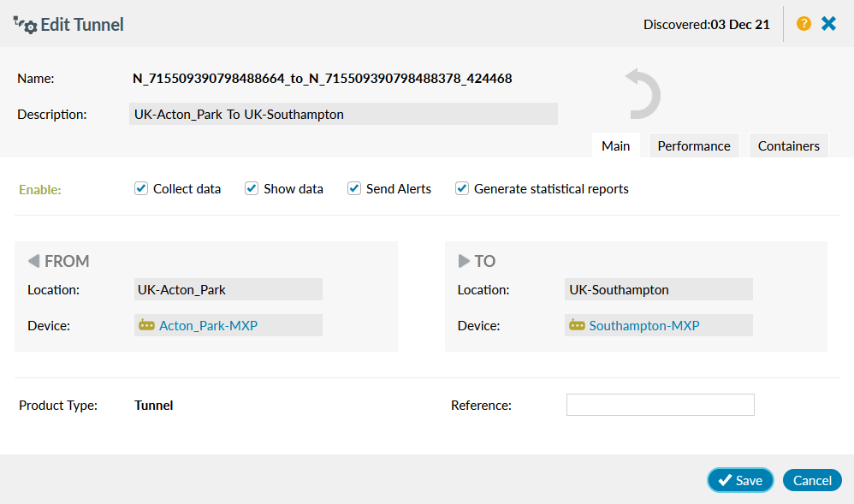Screen dimensions: 854x504
Task: Click the FROM left triangle icon
Action: (x=33, y=261)
